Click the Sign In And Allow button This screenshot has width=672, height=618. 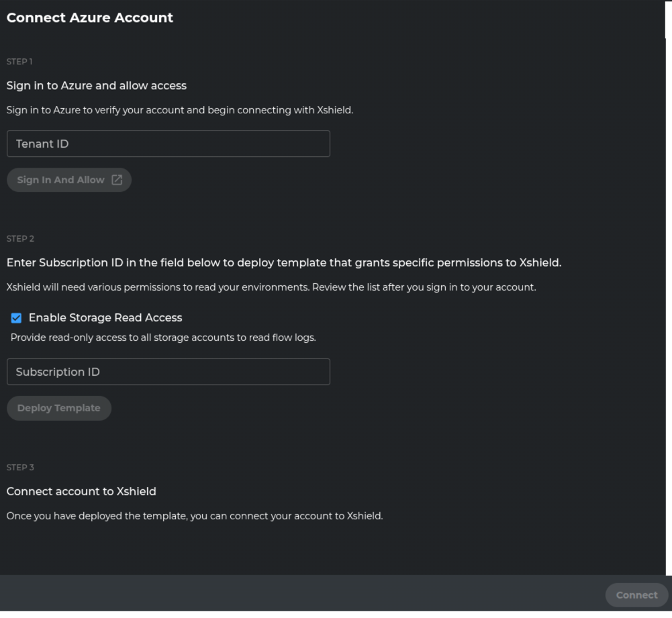pos(68,179)
